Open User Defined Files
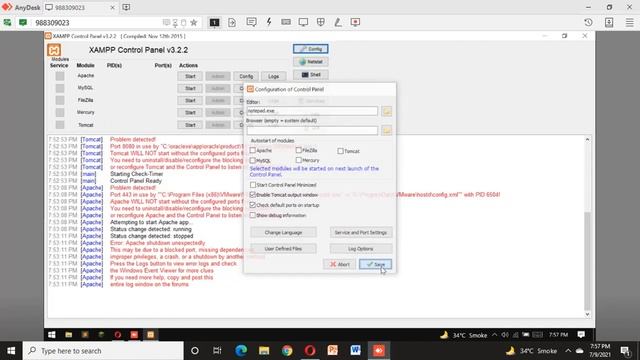The height and width of the screenshot is (360, 640). pos(283,249)
